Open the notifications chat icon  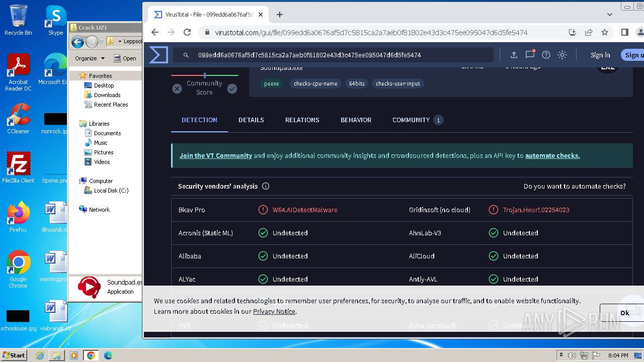coord(530,54)
